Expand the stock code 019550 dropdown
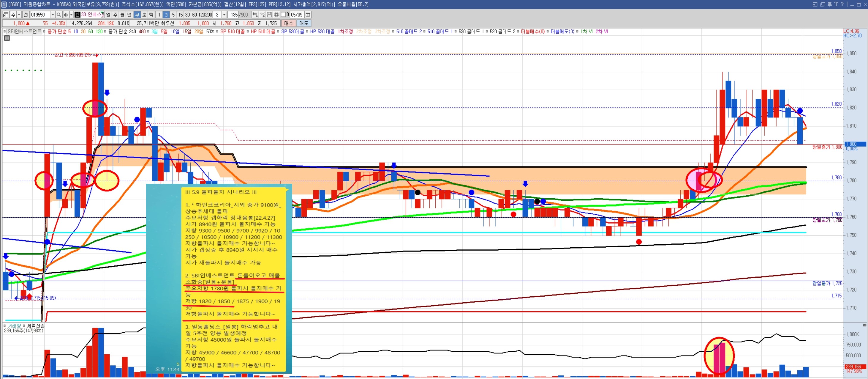This screenshot has width=868, height=379. (x=53, y=15)
